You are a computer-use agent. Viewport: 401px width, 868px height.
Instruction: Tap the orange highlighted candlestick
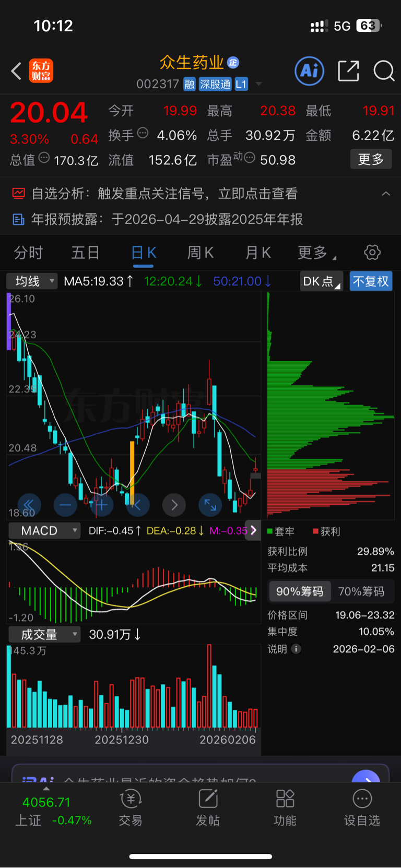132,472
